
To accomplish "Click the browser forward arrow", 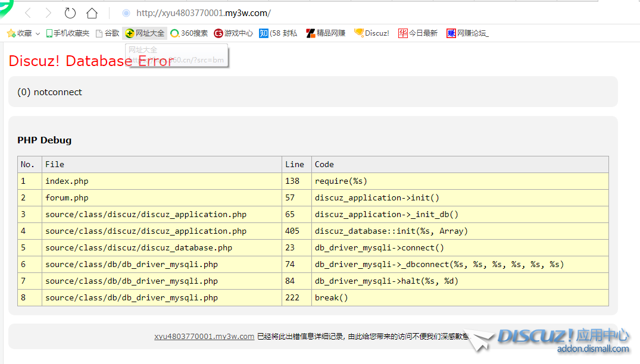I will [48, 13].
